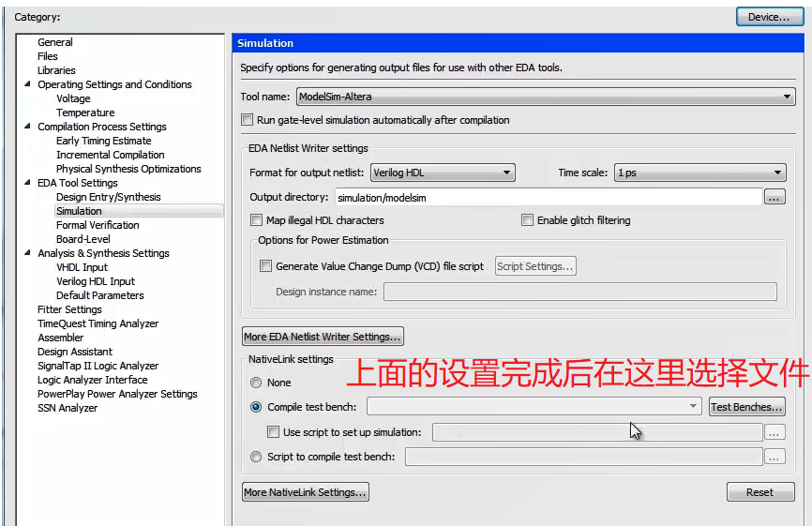Image resolution: width=812 pixels, height=526 pixels.
Task: Click the EDA Tool Settings label
Action: (x=78, y=183)
